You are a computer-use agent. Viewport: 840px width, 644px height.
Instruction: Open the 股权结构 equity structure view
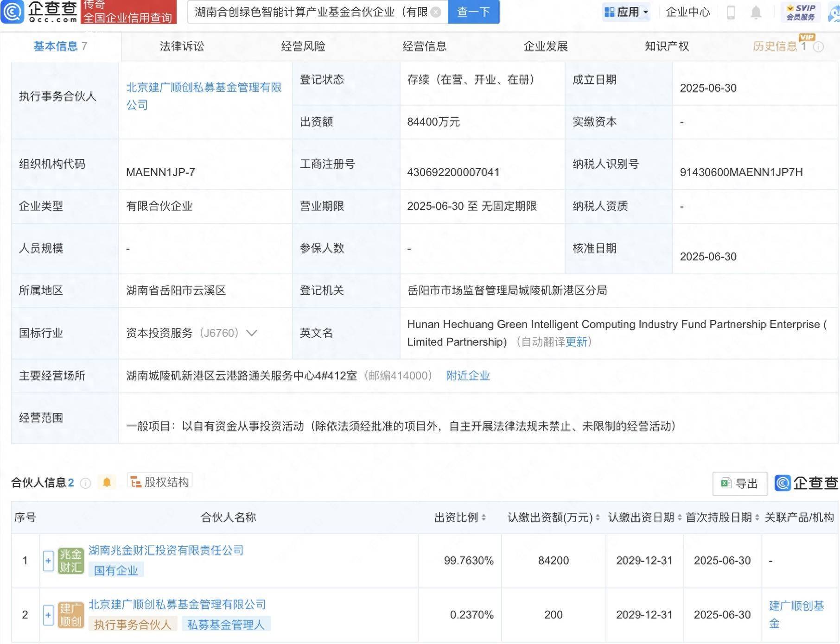point(160,481)
